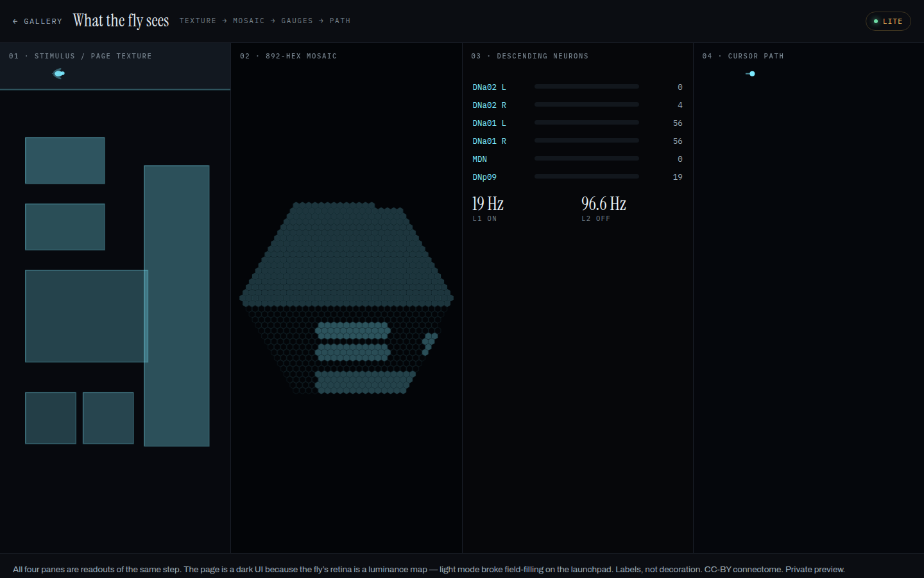
Task: Click the '03 · DESCENDING NEURONS' heading
Action: 529,57
